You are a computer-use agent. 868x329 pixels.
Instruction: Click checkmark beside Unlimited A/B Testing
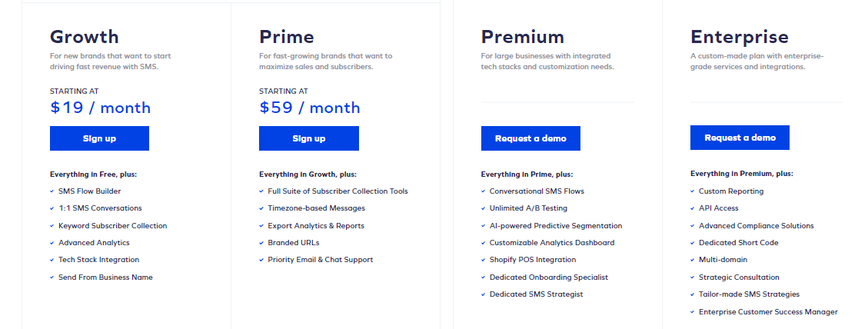[x=484, y=208]
